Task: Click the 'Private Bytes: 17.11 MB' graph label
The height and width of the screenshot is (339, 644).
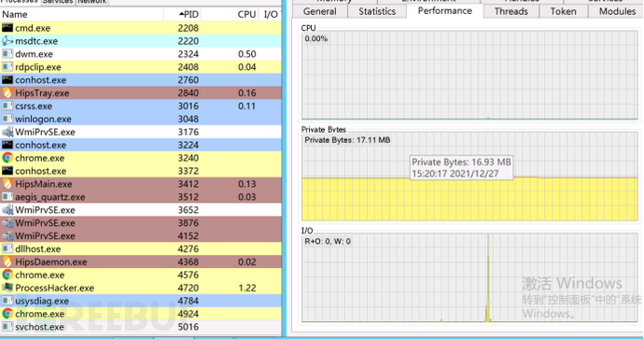Action: point(347,140)
